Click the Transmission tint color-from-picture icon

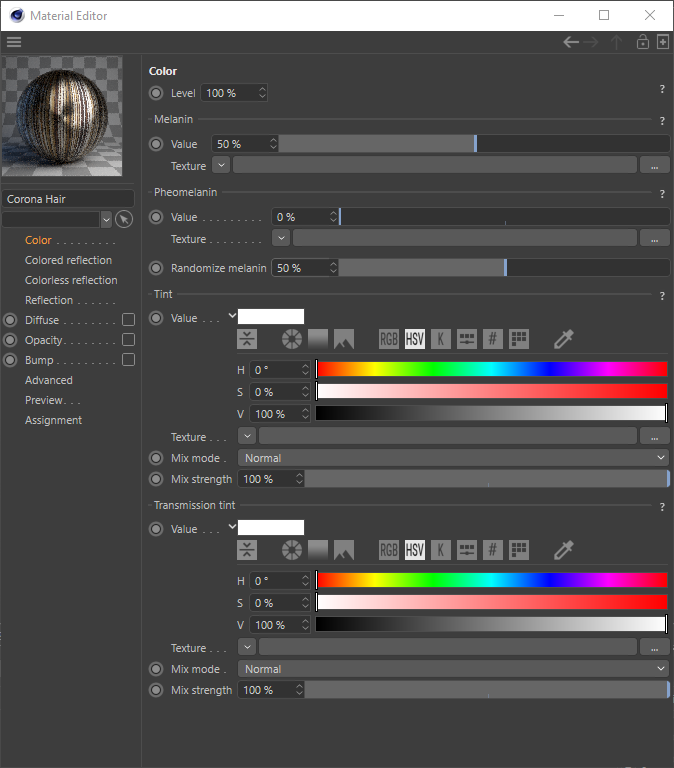[344, 550]
